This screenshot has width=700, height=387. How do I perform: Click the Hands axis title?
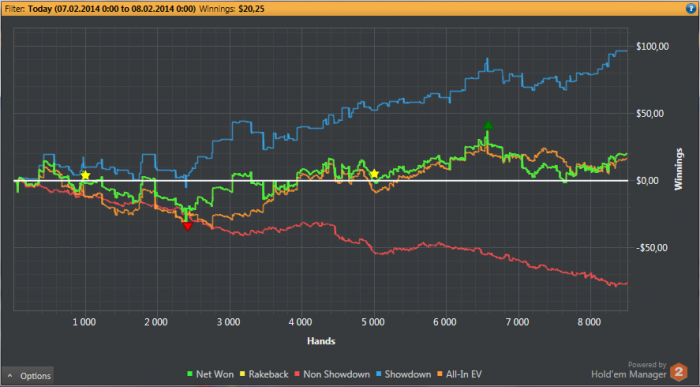[321, 341]
